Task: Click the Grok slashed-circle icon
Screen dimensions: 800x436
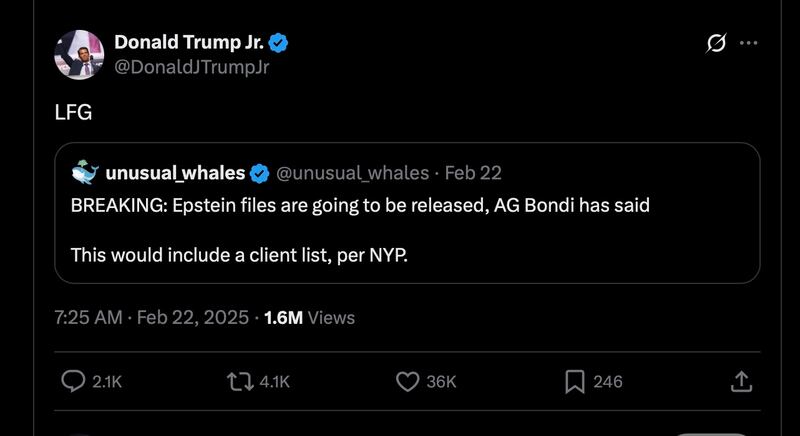Action: [x=715, y=43]
